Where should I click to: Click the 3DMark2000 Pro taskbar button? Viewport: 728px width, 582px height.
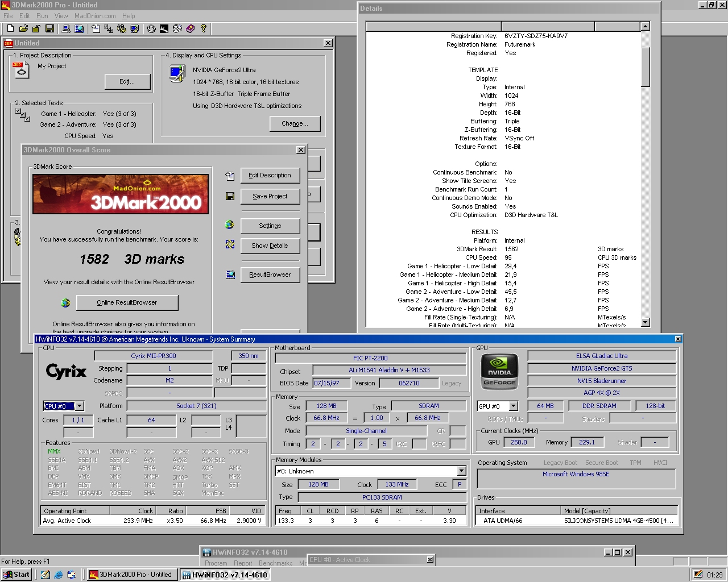click(131, 575)
